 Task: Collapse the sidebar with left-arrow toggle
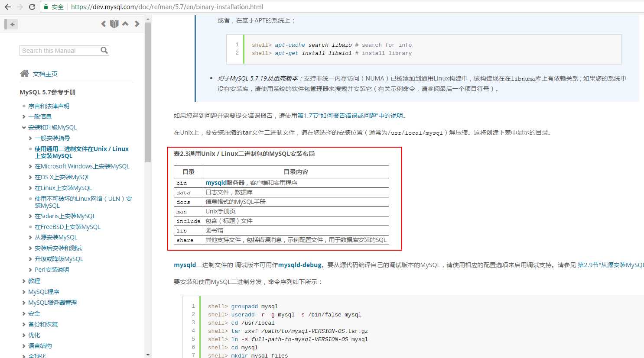coord(11,24)
